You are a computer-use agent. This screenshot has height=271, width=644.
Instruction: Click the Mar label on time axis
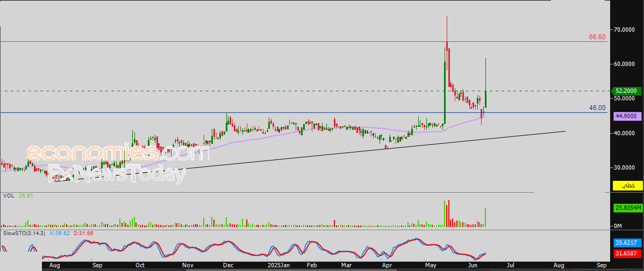click(x=346, y=265)
